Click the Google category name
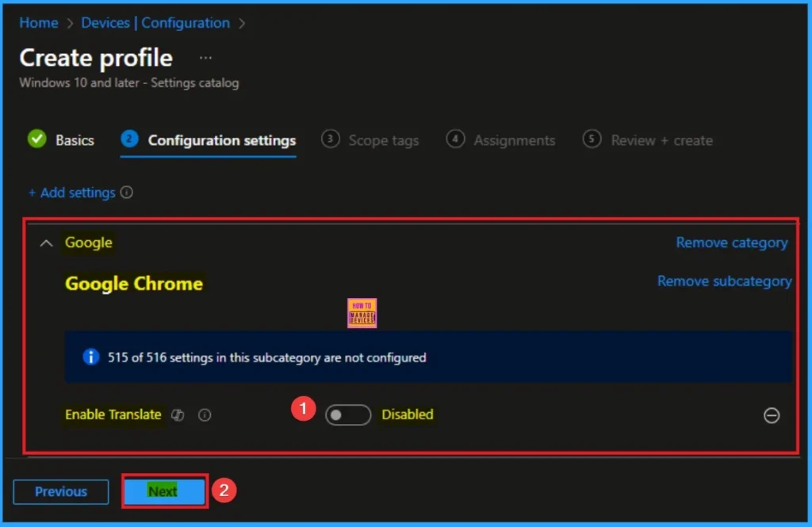Viewport: 812px width, 527px height. (x=89, y=242)
